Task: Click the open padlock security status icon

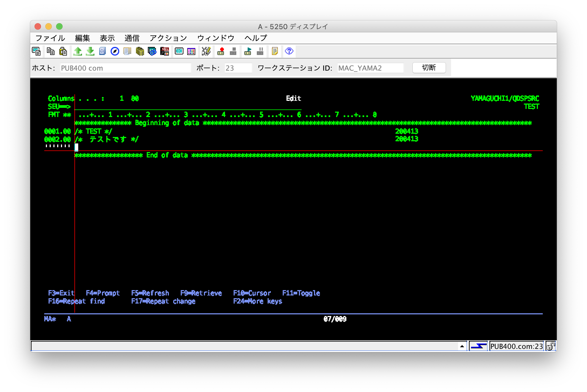Action: pyautogui.click(x=550, y=346)
